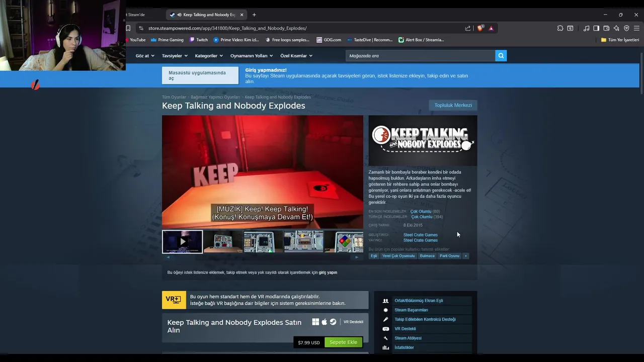Open the Alert Box Streamlabs bookmark
644x362 pixels.
[421, 40]
